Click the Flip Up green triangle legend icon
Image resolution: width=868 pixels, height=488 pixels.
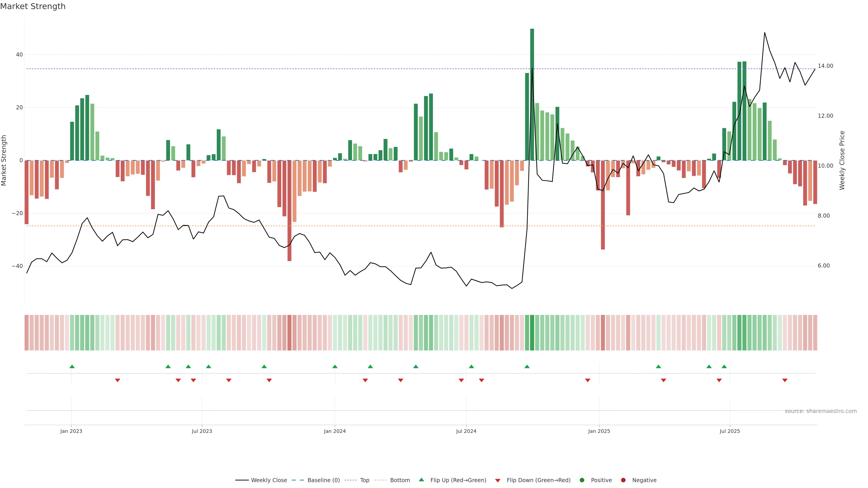click(x=421, y=480)
